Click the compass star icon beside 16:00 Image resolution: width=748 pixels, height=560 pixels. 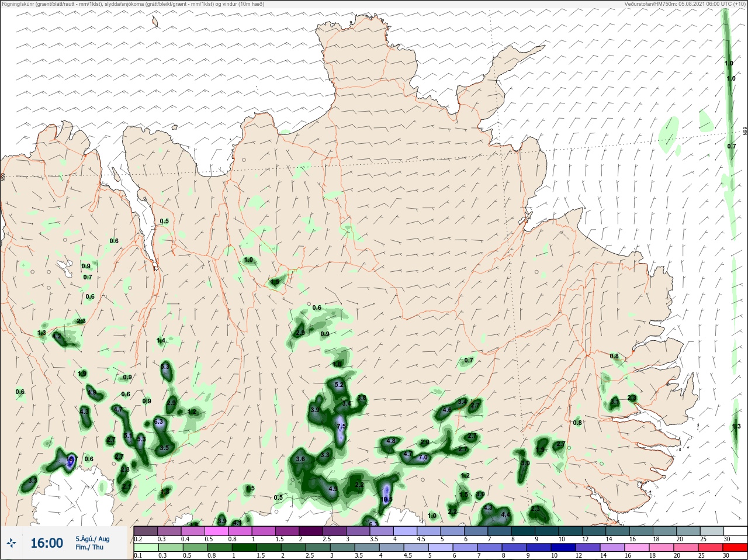pyautogui.click(x=12, y=543)
